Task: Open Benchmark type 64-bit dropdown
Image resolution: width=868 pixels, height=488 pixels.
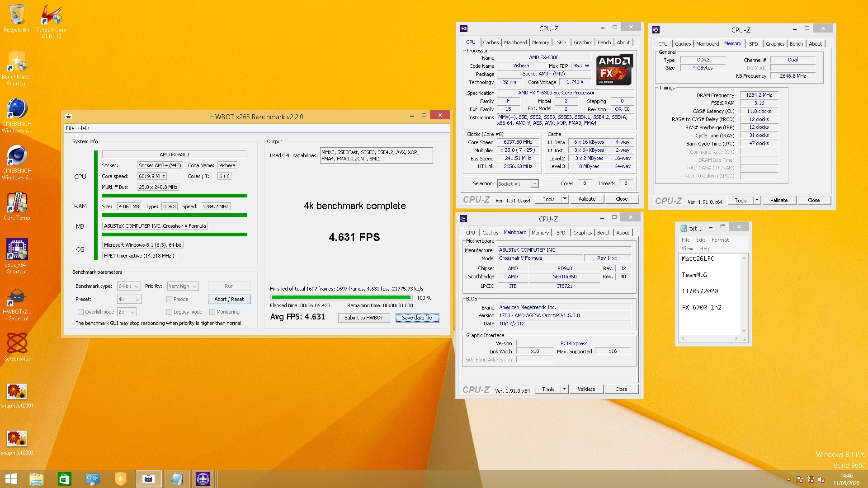Action: click(x=129, y=286)
